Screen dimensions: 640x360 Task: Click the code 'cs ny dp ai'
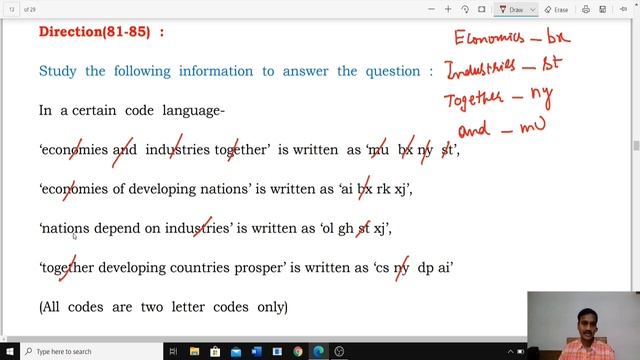[x=412, y=268]
